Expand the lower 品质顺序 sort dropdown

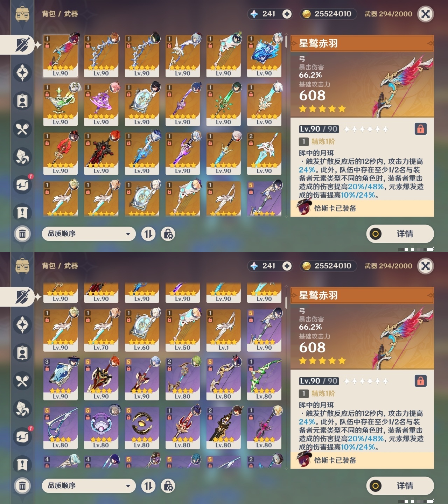(89, 486)
